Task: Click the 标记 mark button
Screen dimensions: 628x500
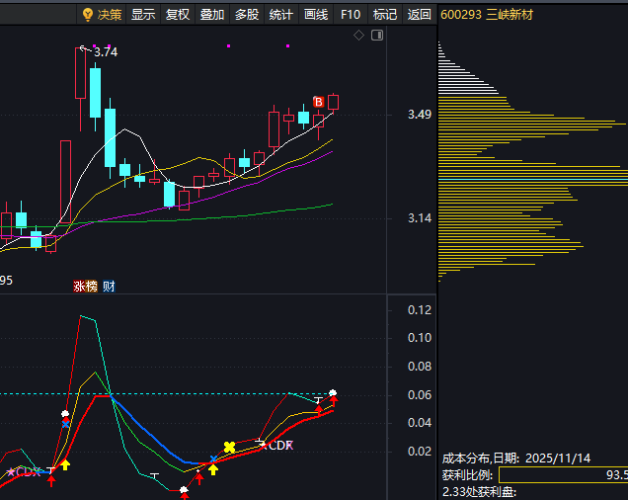Action: coord(384,14)
